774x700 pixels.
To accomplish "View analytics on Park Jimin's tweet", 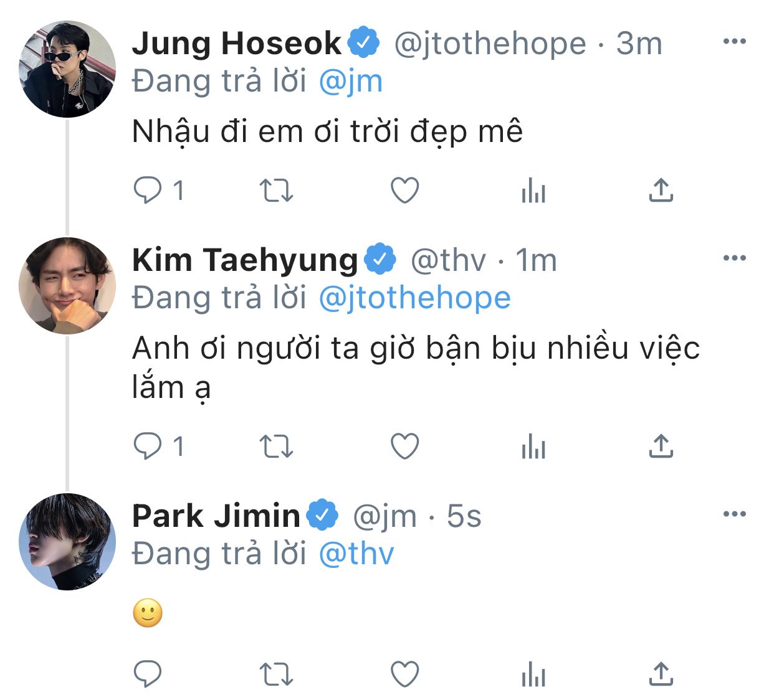I will tap(533, 674).
